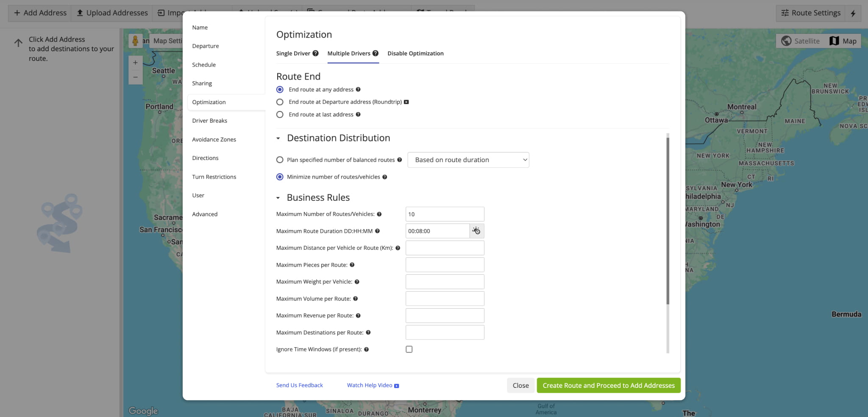Image resolution: width=868 pixels, height=417 pixels.
Task: Open the Send Us Feedback link
Action: (x=299, y=385)
